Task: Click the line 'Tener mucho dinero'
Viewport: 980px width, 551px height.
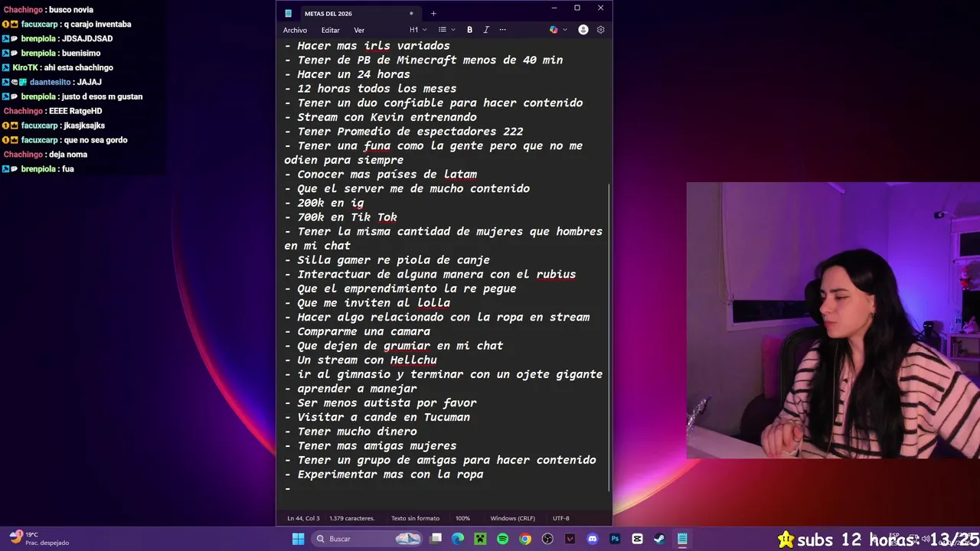Action: coord(357,432)
